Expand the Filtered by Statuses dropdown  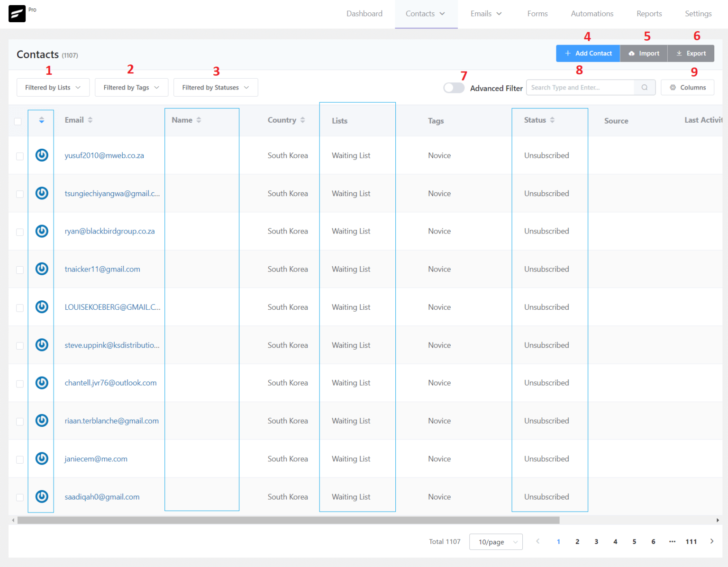tap(216, 87)
